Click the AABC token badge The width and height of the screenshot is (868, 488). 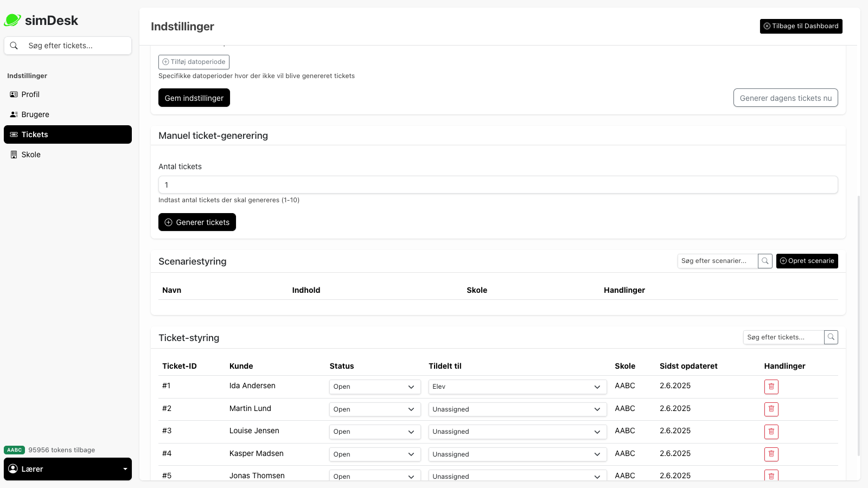tap(15, 450)
